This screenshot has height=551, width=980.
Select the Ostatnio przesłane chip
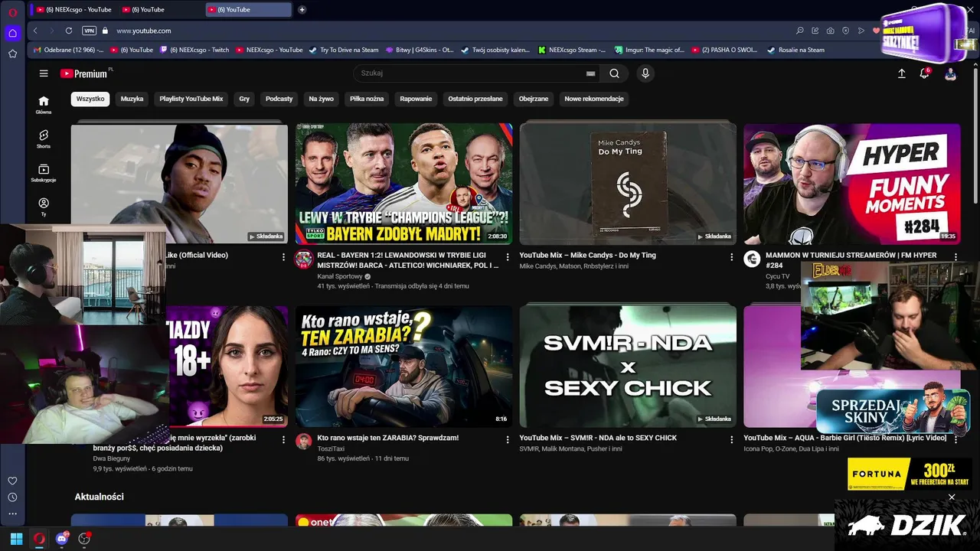(475, 99)
